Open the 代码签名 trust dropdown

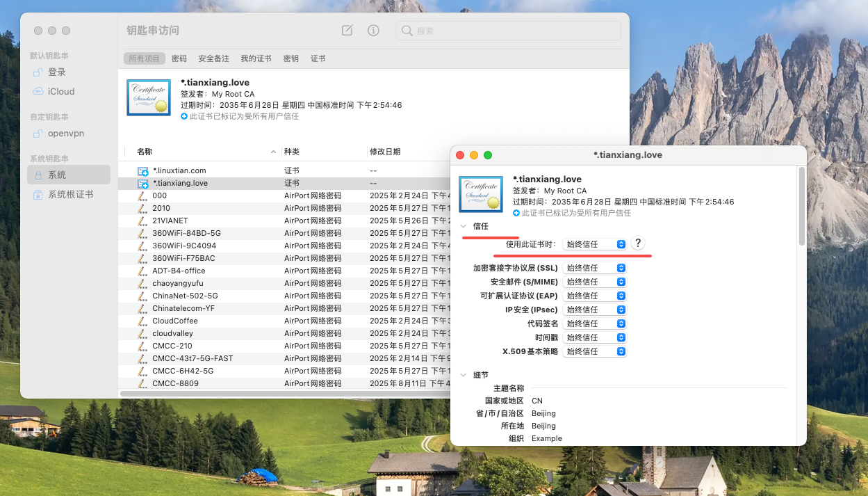click(595, 323)
